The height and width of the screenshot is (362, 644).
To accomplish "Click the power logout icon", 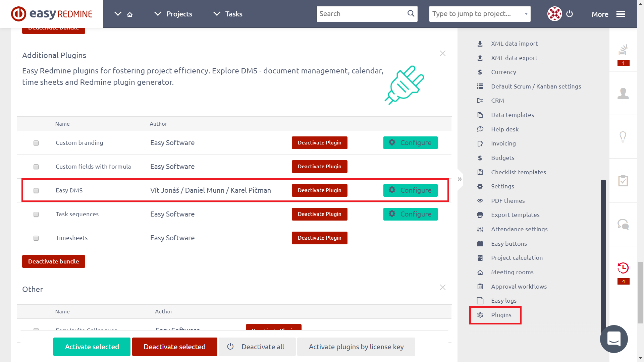I will click(x=570, y=14).
